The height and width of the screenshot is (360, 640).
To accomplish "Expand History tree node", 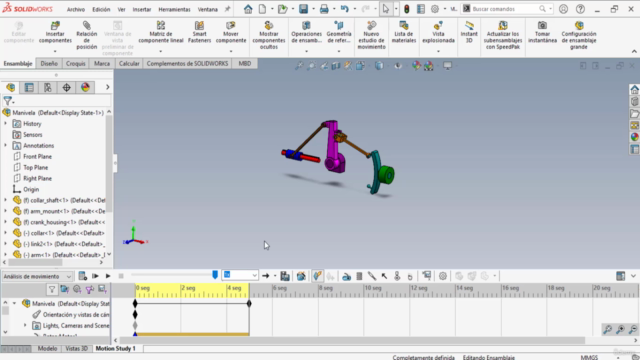I will pyautogui.click(x=5, y=123).
